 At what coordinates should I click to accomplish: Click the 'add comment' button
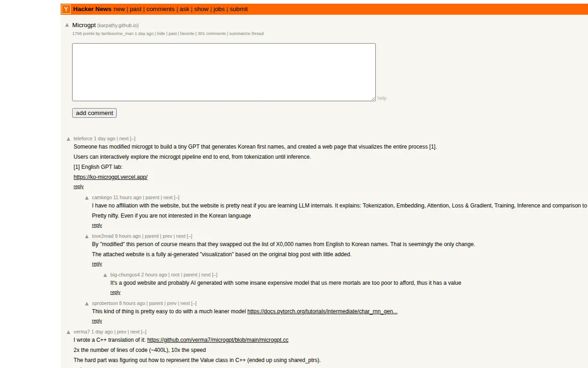click(x=94, y=113)
